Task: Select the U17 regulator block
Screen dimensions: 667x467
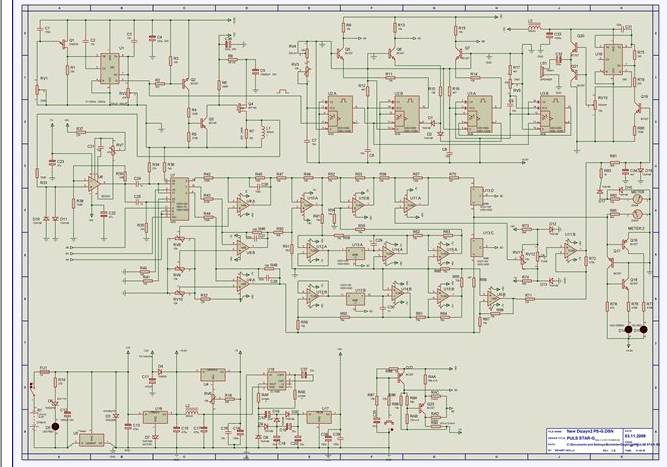Action: coord(320,417)
